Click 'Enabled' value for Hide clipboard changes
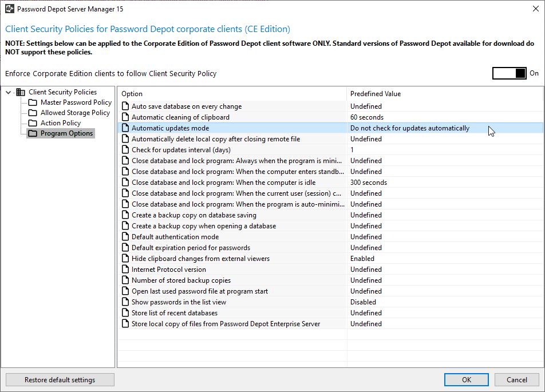The image size is (545, 392). click(x=362, y=259)
